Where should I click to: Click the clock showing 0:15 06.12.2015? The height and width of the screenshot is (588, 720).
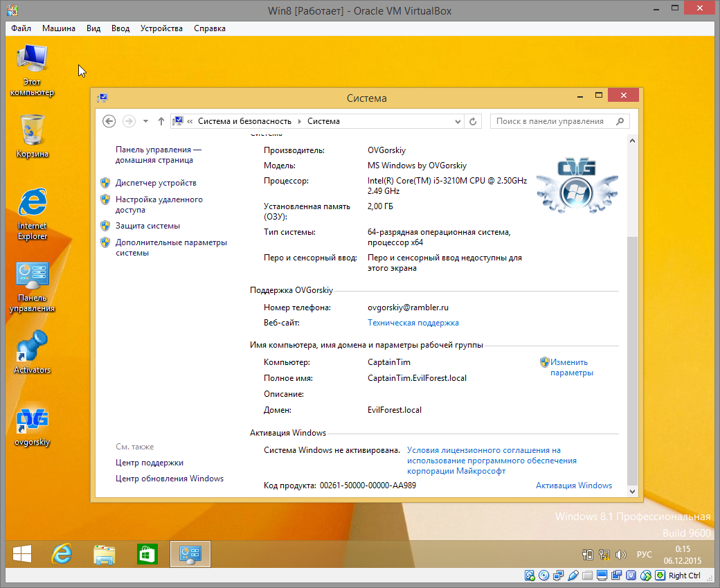point(683,555)
